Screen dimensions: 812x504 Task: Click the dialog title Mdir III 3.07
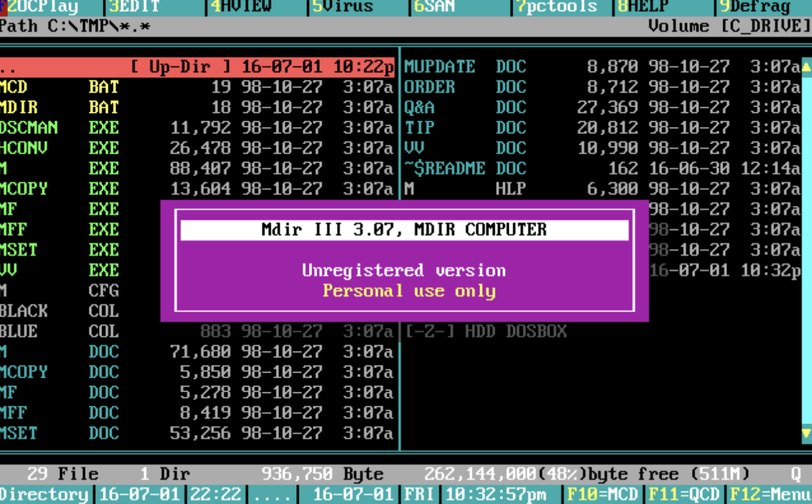click(404, 230)
